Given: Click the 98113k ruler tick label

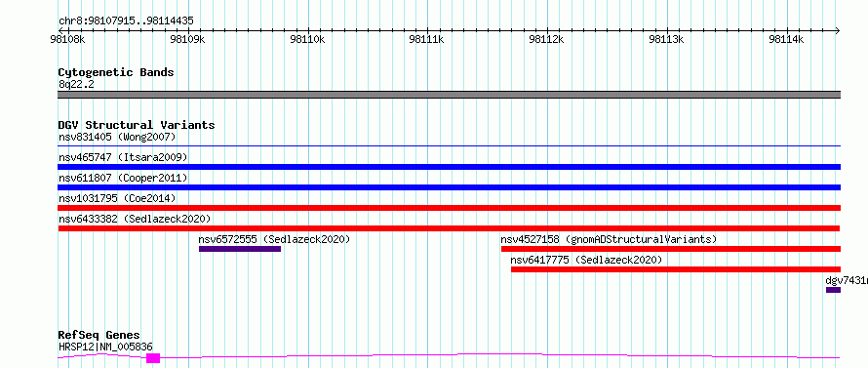Looking at the screenshot, I should (x=667, y=39).
